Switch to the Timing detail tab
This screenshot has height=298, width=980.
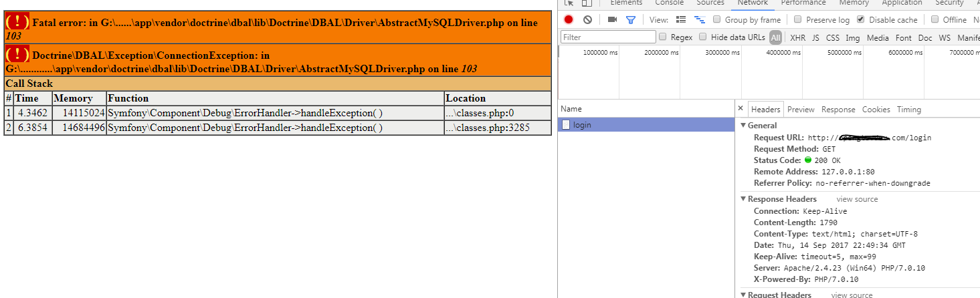[909, 110]
